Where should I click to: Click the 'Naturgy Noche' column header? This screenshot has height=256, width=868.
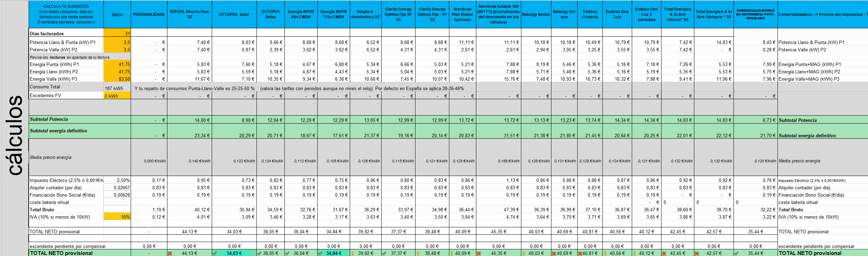536,14
